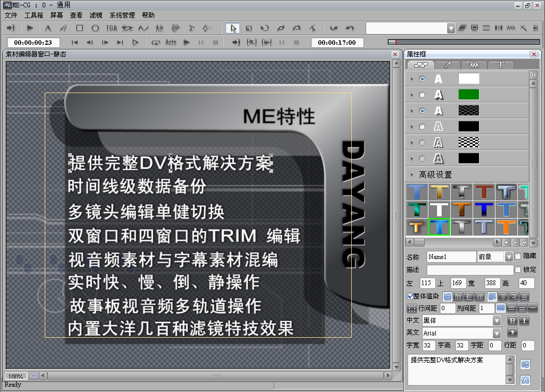Expand the green swatch attribute row
Image resolution: width=545 pixels, height=392 pixels.
point(412,95)
